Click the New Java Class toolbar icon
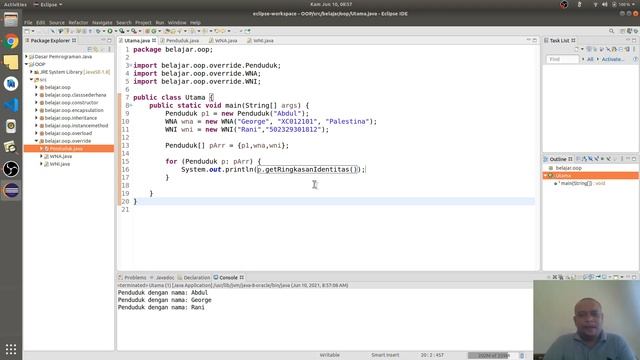Viewport: 640px width, 360px height. (153, 31)
